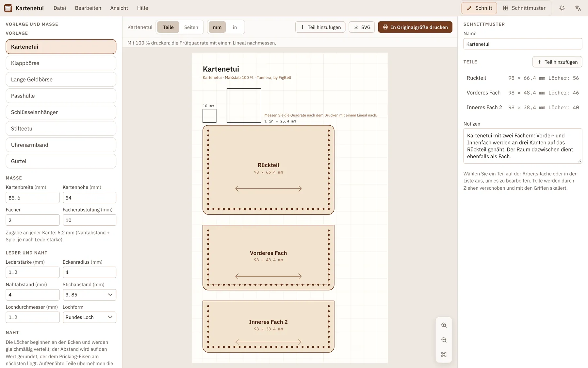Screen dimensions: 588x368
Task: Select the Rückteil piece on canvas
Action: click(x=269, y=170)
